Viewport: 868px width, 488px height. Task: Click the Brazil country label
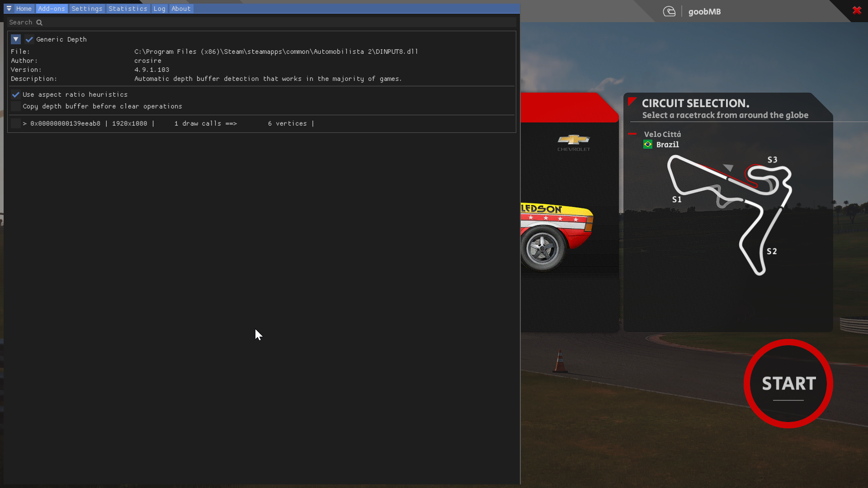(x=667, y=145)
